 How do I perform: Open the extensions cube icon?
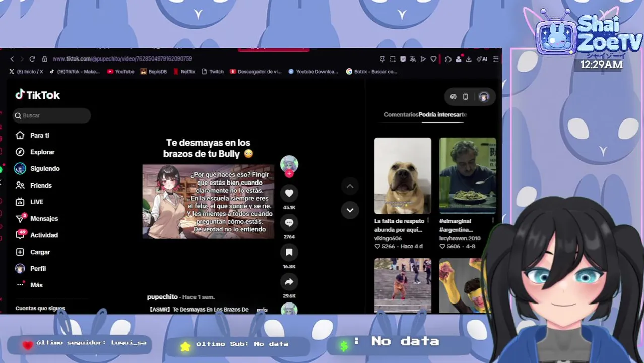(x=448, y=59)
